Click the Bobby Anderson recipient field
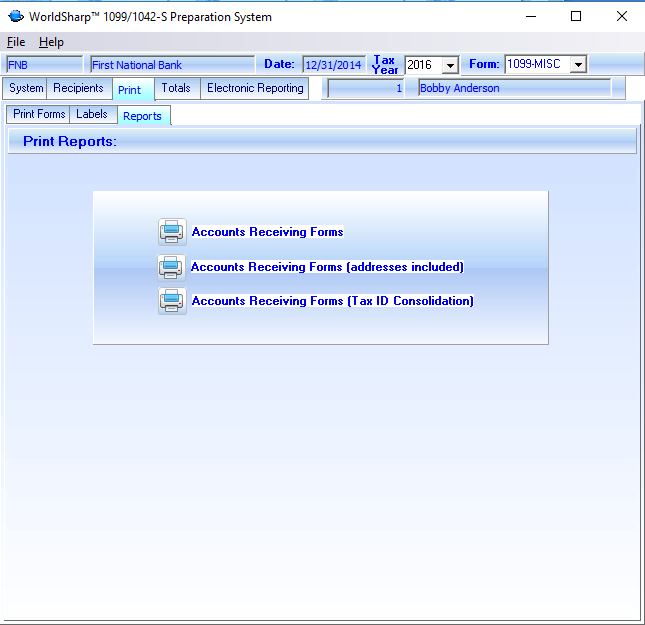 coord(512,89)
